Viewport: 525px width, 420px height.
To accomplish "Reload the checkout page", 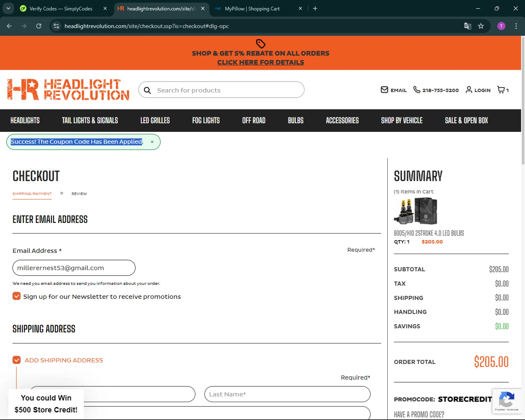I will point(39,26).
